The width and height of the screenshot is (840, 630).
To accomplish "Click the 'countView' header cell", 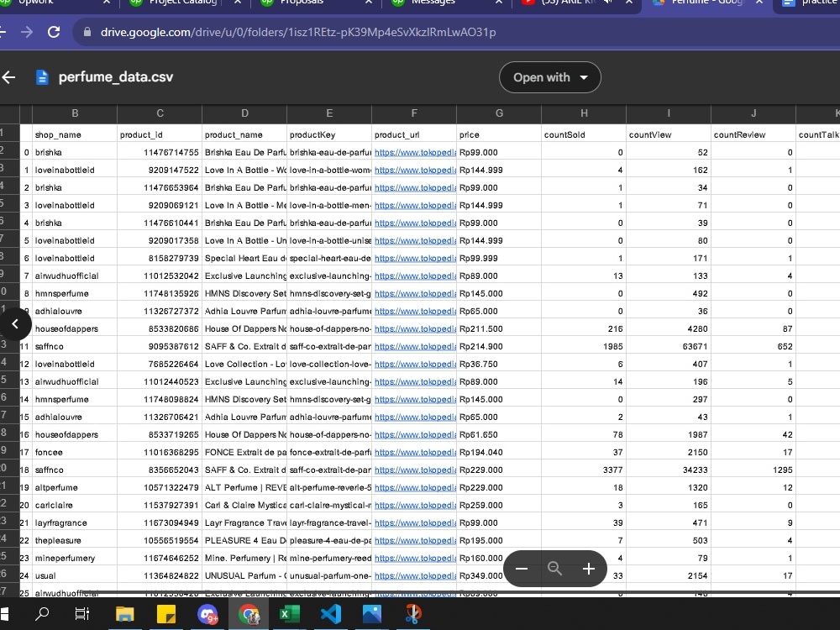I will pos(669,134).
